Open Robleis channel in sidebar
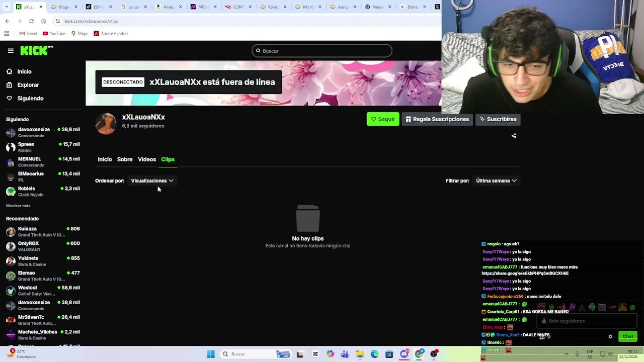Screen dimensions: 644x362 click(x=43, y=191)
